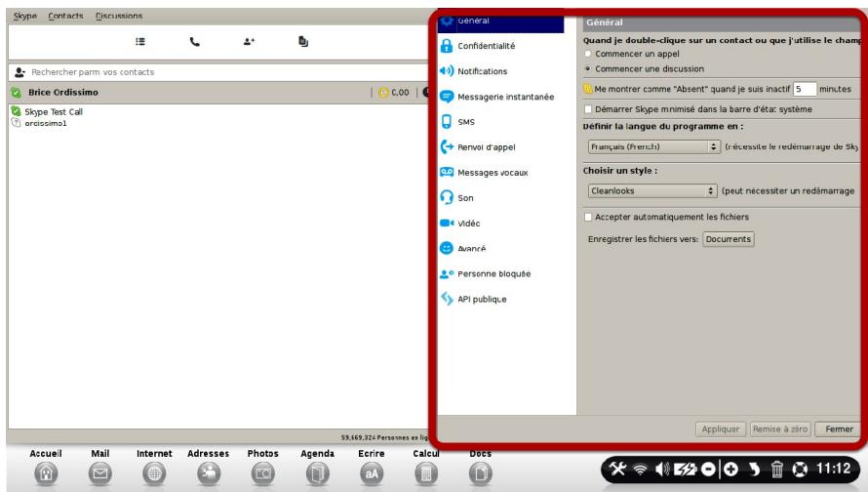This screenshot has height=492, width=868.
Task: Click the Brice Ordissimo profile name
Action: pyautogui.click(x=63, y=93)
